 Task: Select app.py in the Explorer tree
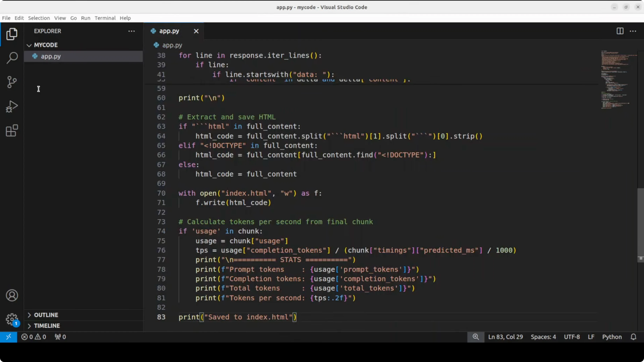click(51, 56)
